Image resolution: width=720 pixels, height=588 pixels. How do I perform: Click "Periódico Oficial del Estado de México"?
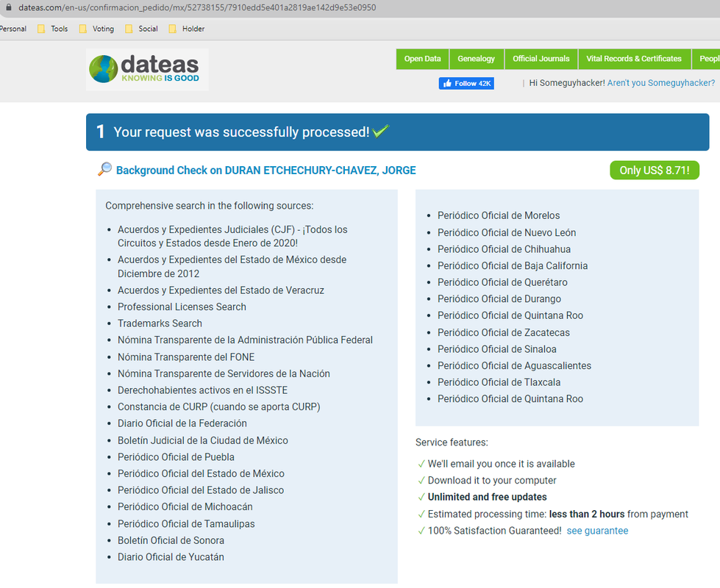coord(201,473)
